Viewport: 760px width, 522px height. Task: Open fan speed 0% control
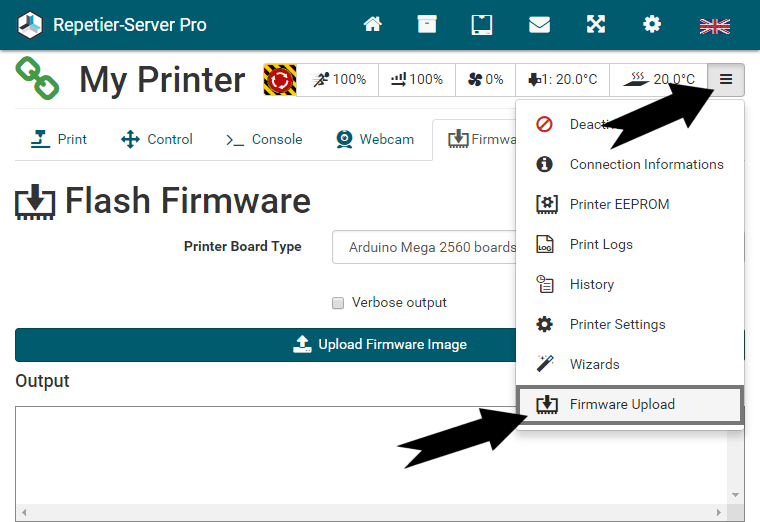pos(485,79)
